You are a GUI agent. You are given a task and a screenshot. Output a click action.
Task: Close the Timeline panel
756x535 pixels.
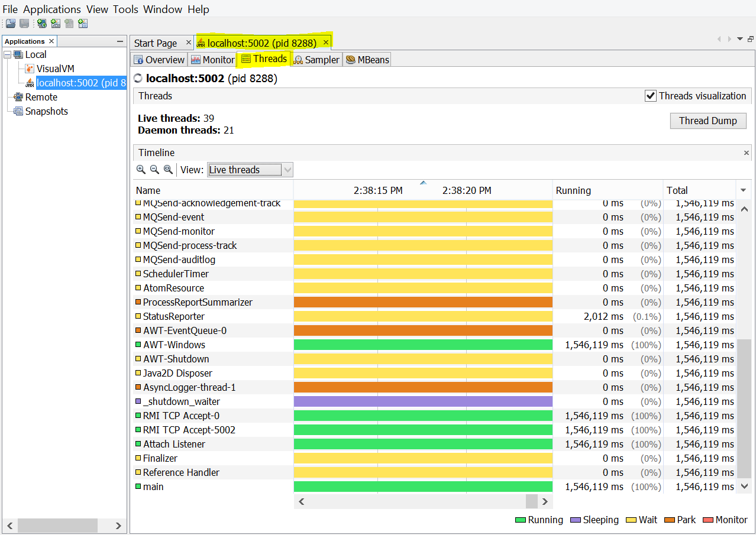pos(746,153)
